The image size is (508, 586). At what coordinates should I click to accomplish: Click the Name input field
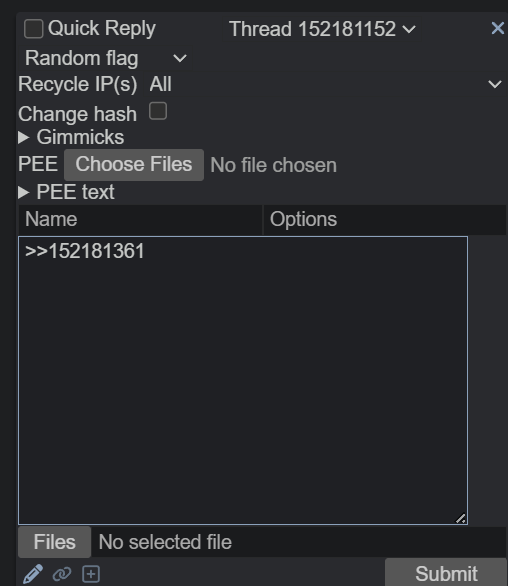(140, 220)
